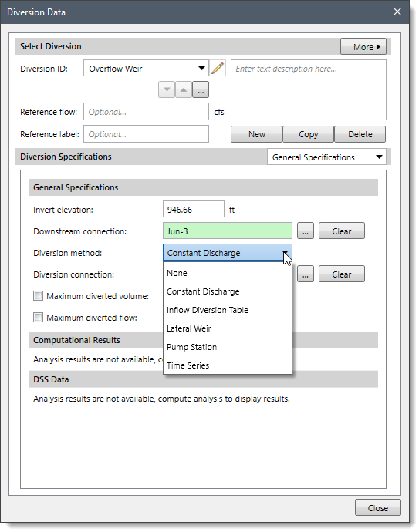Select None diversion method
Image resolution: width=419 pixels, height=532 pixels.
pos(227,273)
